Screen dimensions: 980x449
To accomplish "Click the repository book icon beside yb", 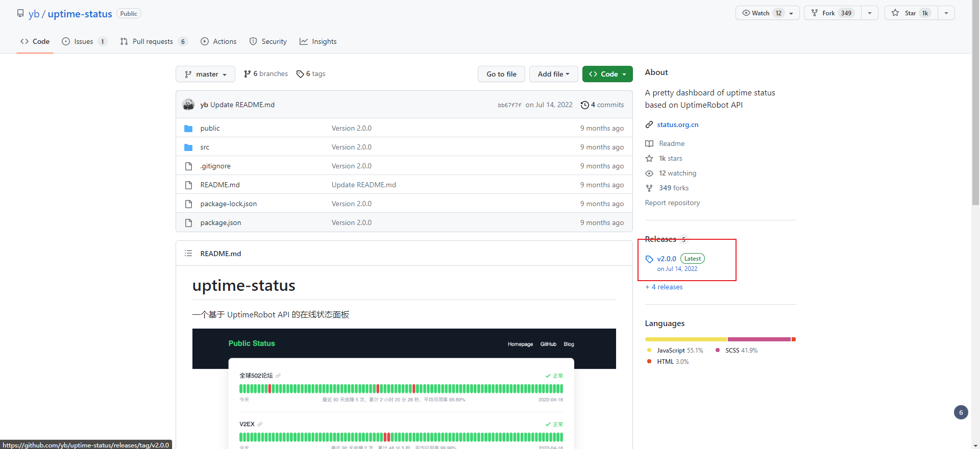I will pos(20,13).
